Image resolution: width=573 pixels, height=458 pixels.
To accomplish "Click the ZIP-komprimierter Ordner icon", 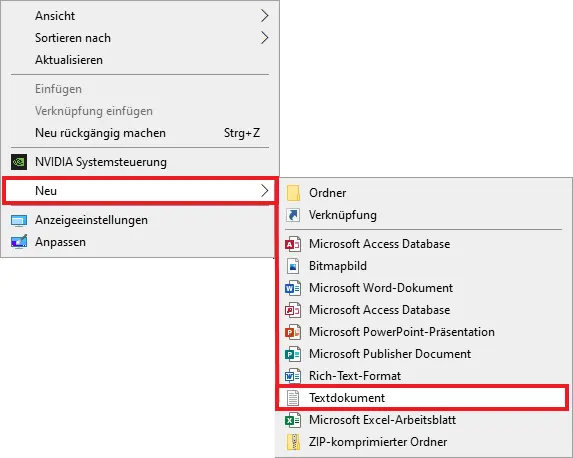I will coord(293,442).
